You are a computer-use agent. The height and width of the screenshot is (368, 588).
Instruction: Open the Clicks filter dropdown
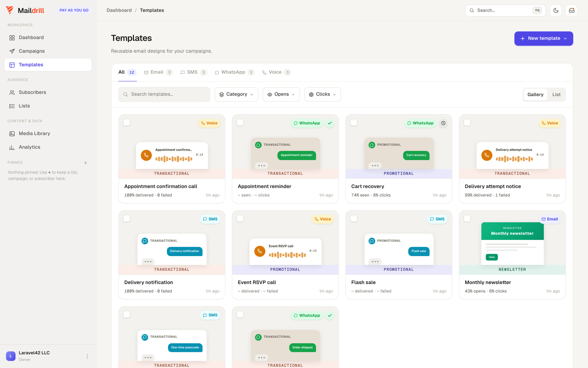point(322,95)
